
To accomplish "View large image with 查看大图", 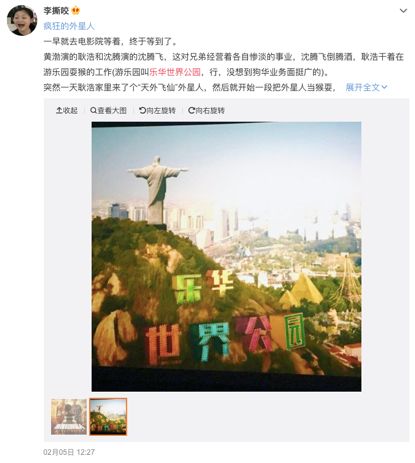I will click(x=108, y=110).
